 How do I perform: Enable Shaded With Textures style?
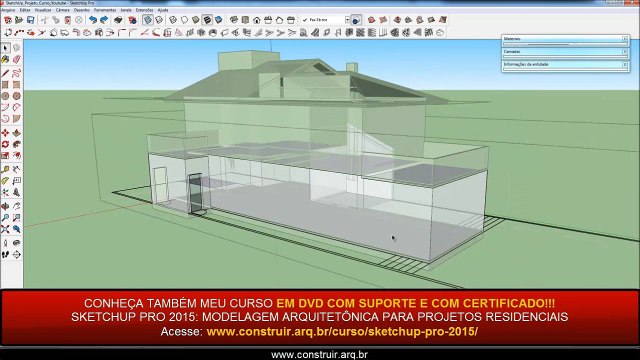(207, 20)
